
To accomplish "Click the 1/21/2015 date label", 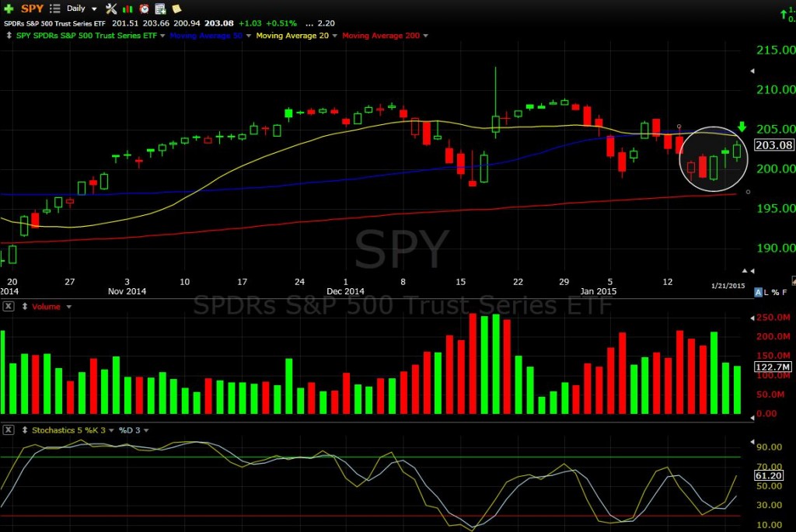I will [728, 286].
